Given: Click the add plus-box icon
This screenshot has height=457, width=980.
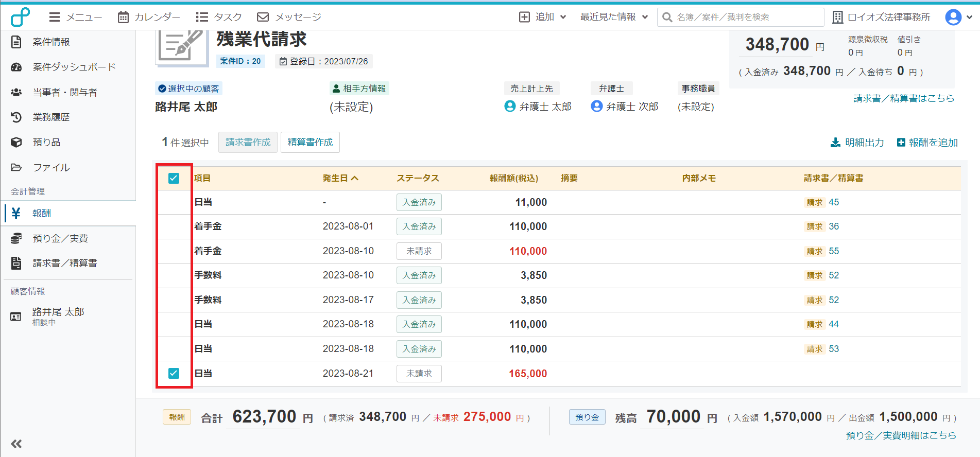Looking at the screenshot, I should coord(524,17).
